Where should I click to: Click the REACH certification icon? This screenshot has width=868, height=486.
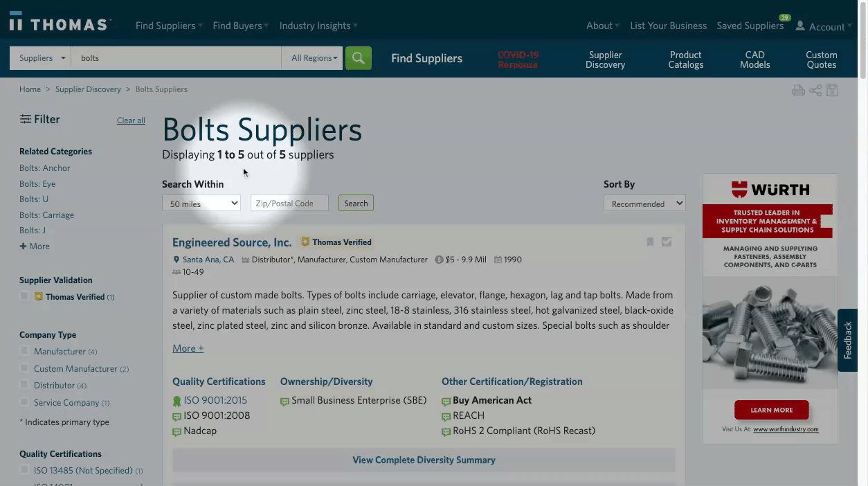click(446, 417)
